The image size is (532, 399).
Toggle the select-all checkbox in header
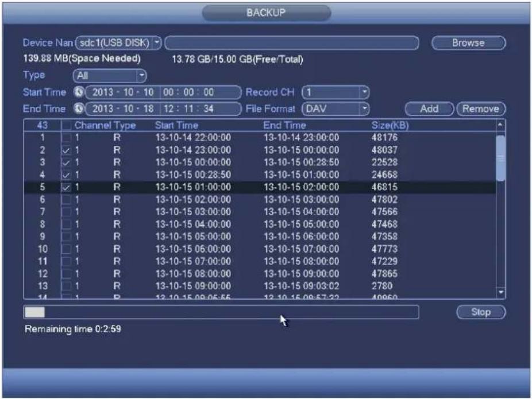click(x=67, y=125)
